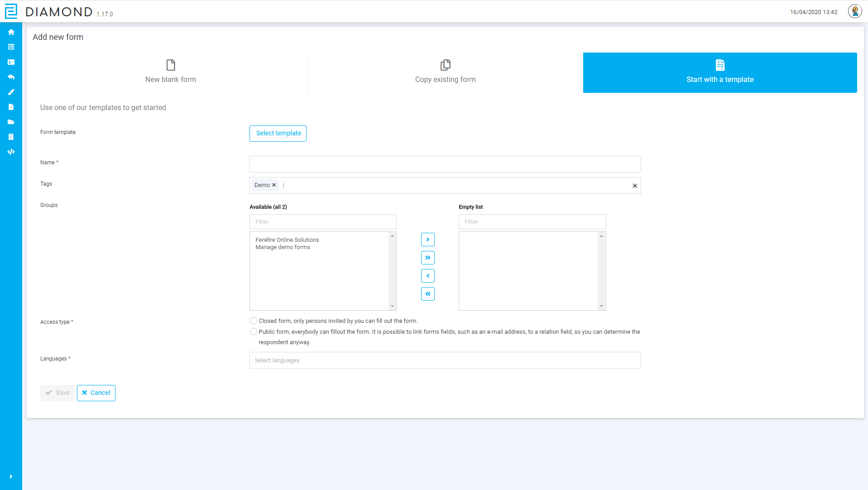The width and height of the screenshot is (868, 490).
Task: Remove the Demo tag
Action: (274, 185)
